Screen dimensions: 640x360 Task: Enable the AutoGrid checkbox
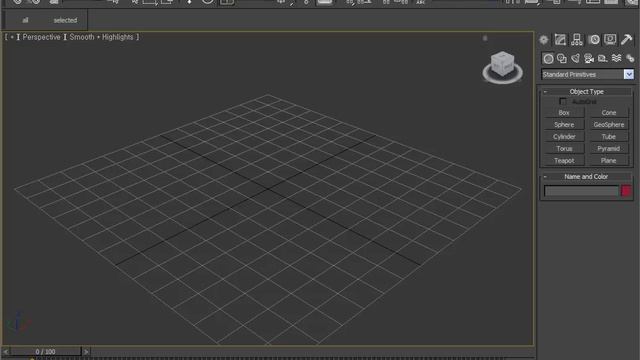(x=563, y=101)
